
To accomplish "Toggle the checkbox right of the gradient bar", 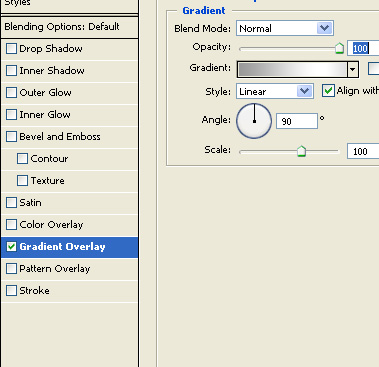I will 373,69.
